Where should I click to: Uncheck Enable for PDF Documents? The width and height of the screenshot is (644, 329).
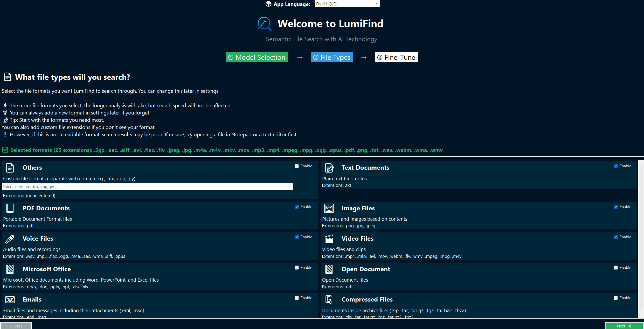tap(297, 207)
